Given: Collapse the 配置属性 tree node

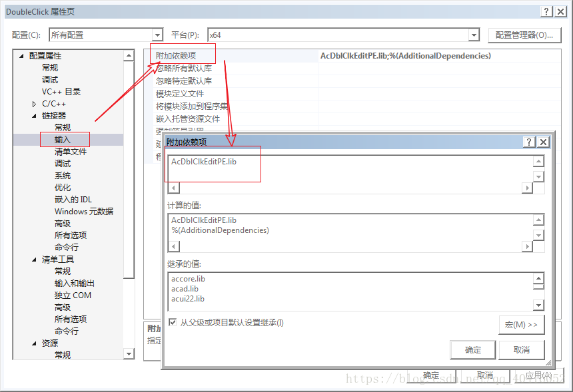Looking at the screenshot, I should (21, 56).
